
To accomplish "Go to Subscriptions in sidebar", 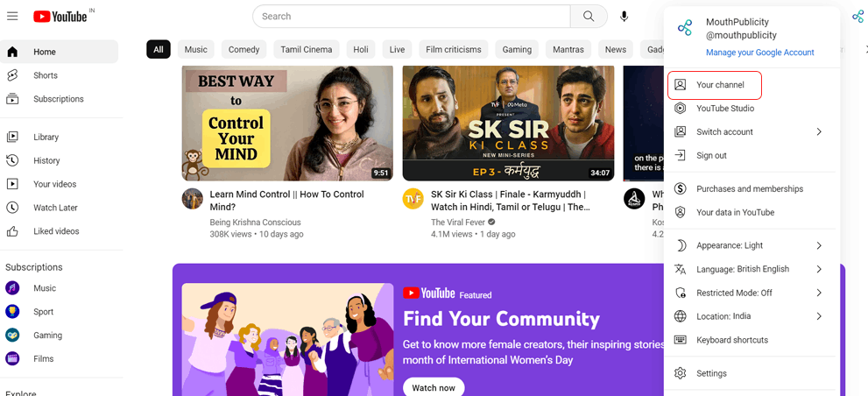I will click(x=60, y=99).
